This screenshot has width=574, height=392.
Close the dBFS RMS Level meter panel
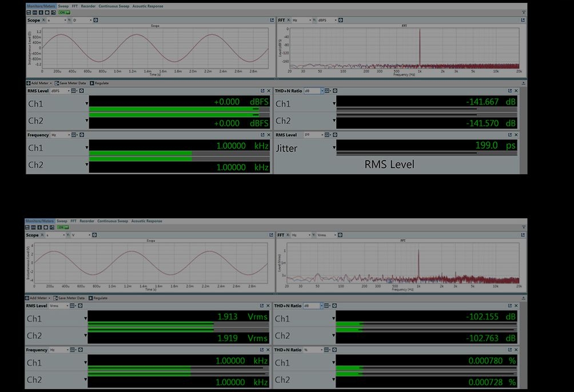click(x=269, y=90)
